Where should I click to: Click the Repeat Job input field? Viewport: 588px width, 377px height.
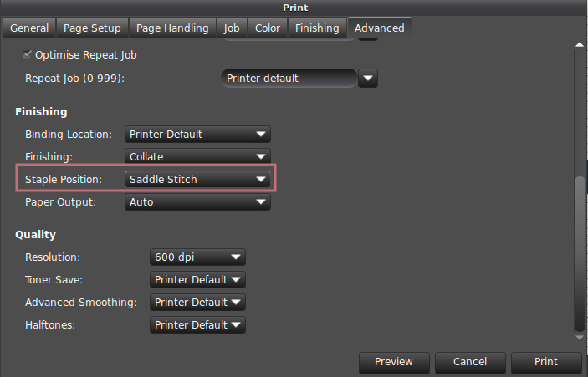289,79
